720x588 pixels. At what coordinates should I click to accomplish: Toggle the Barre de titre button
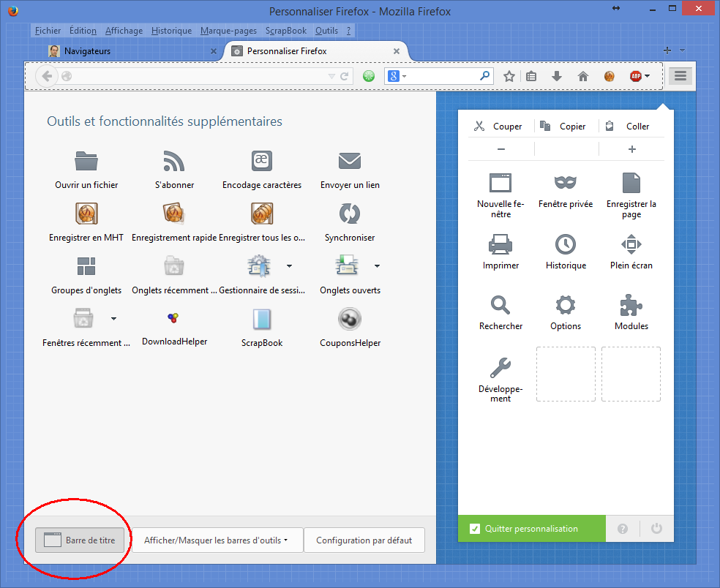80,540
